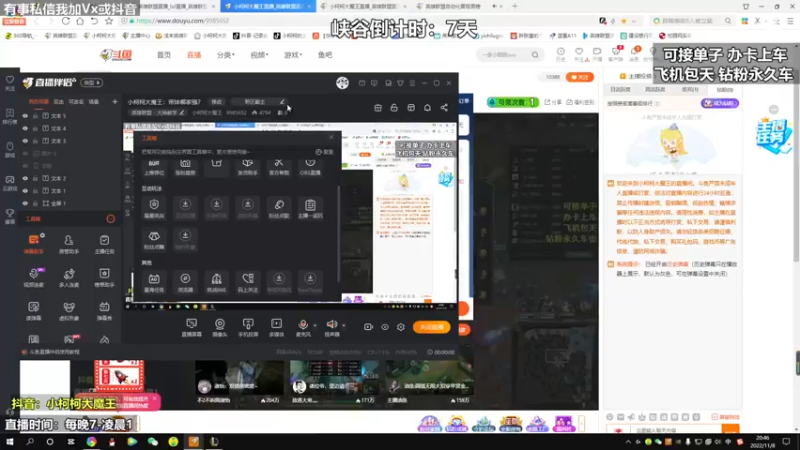Toggle lock on 文本 5 layer
Image resolution: width=800 pixels, height=450 pixels.
coord(35,116)
